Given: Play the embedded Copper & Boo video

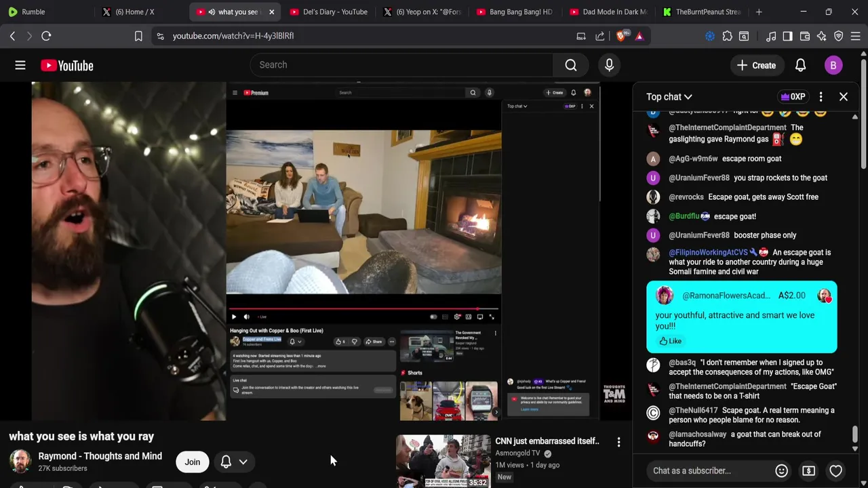Looking at the screenshot, I should pos(234,317).
